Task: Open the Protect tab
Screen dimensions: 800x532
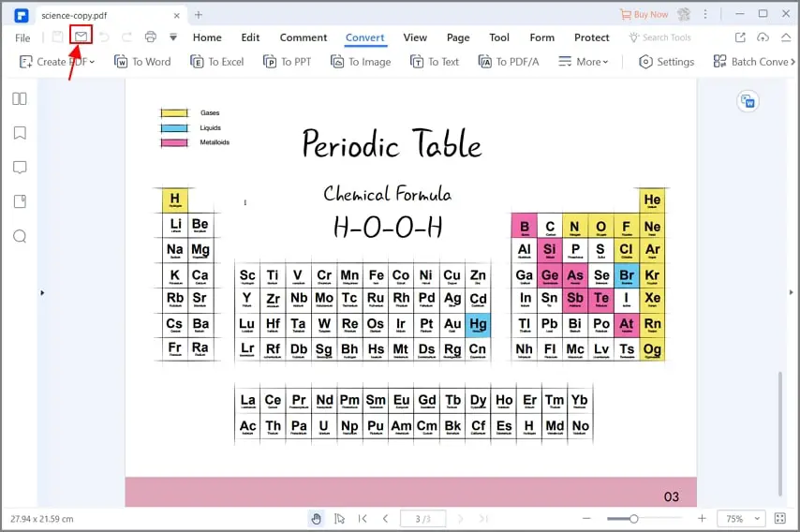Action: pyautogui.click(x=591, y=37)
